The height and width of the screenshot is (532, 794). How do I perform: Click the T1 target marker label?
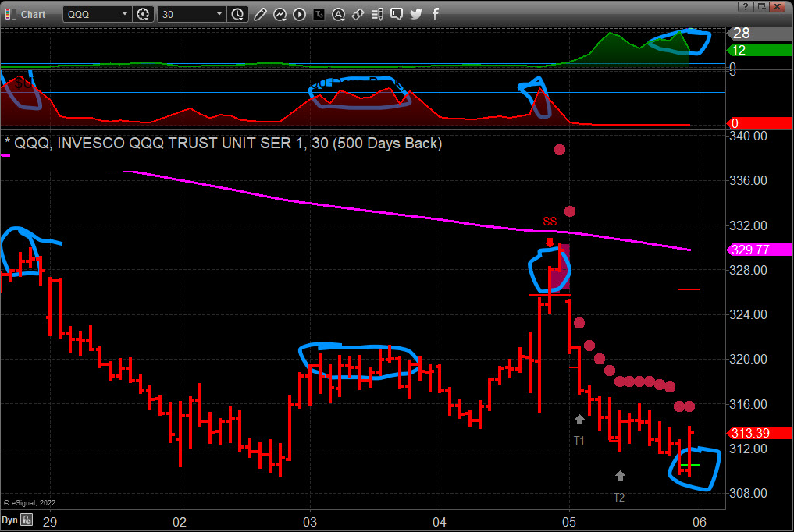click(x=579, y=441)
